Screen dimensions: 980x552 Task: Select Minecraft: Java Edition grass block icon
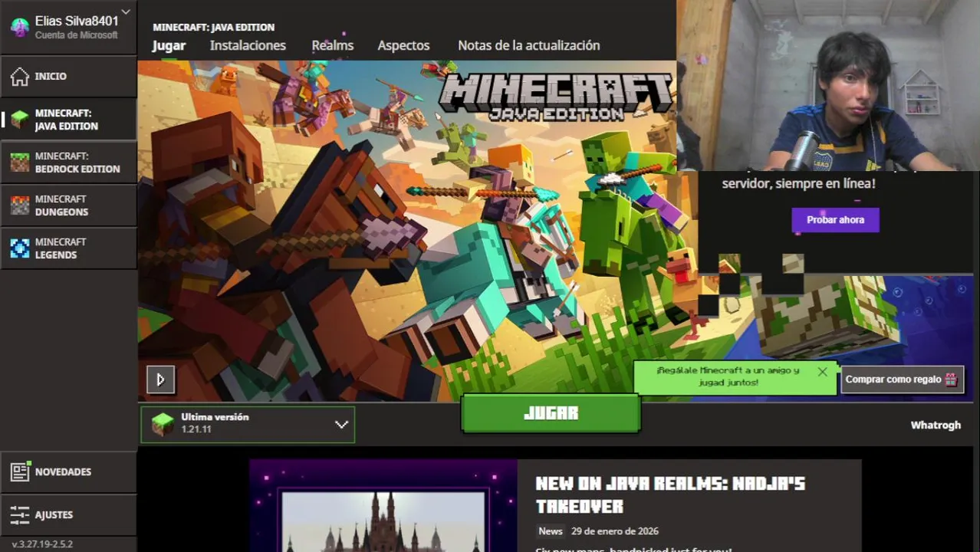[x=20, y=120]
